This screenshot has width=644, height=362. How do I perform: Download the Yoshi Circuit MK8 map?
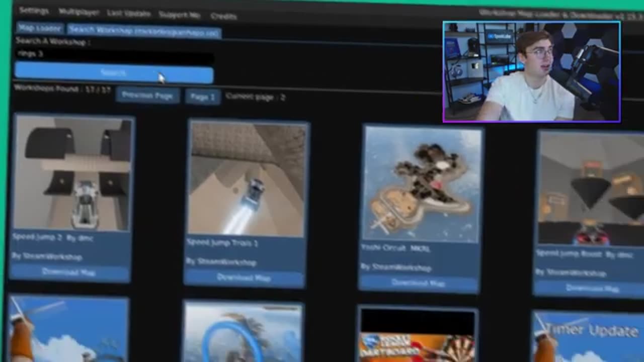(419, 284)
